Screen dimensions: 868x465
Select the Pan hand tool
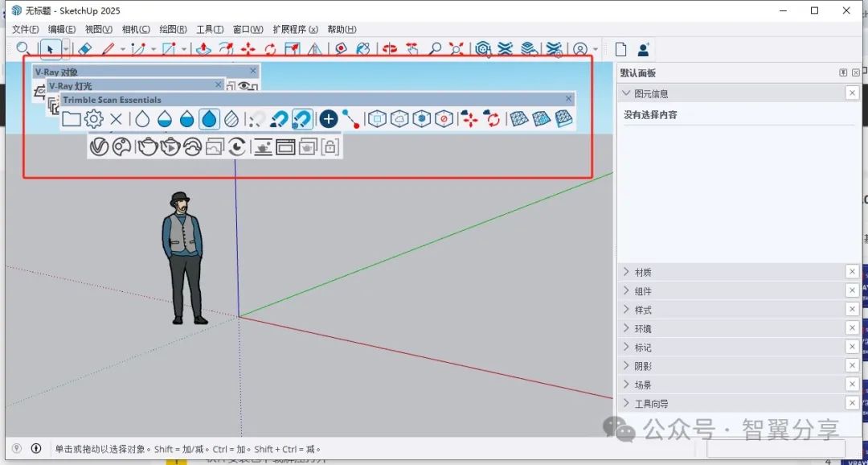(x=411, y=49)
